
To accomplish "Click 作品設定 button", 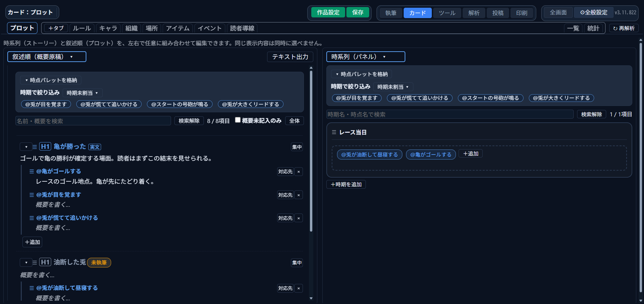I will (x=328, y=12).
